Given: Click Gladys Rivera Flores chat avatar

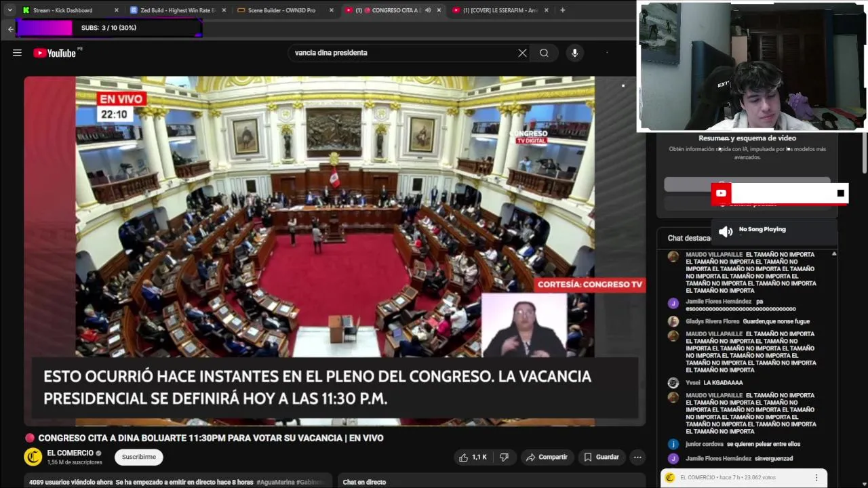Looking at the screenshot, I should coord(673,321).
